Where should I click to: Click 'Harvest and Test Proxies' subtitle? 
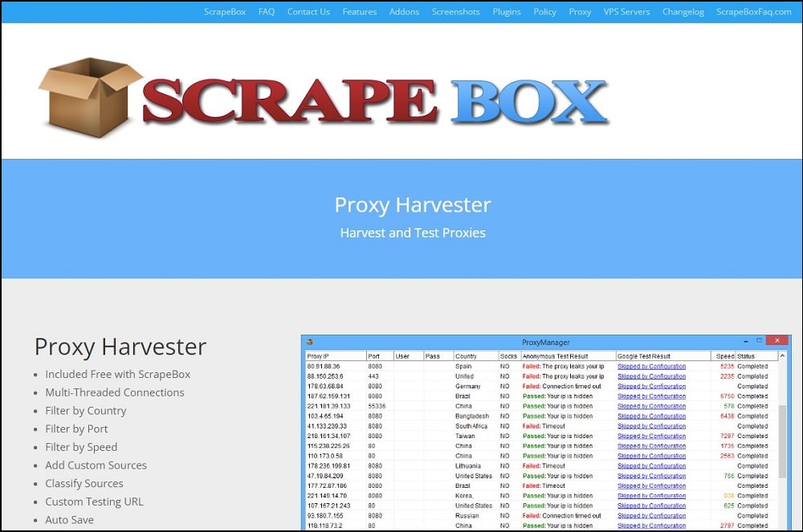413,233
